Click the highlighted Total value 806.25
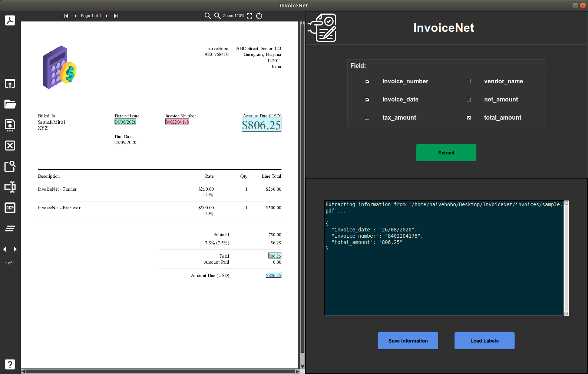588x374 pixels. click(275, 256)
